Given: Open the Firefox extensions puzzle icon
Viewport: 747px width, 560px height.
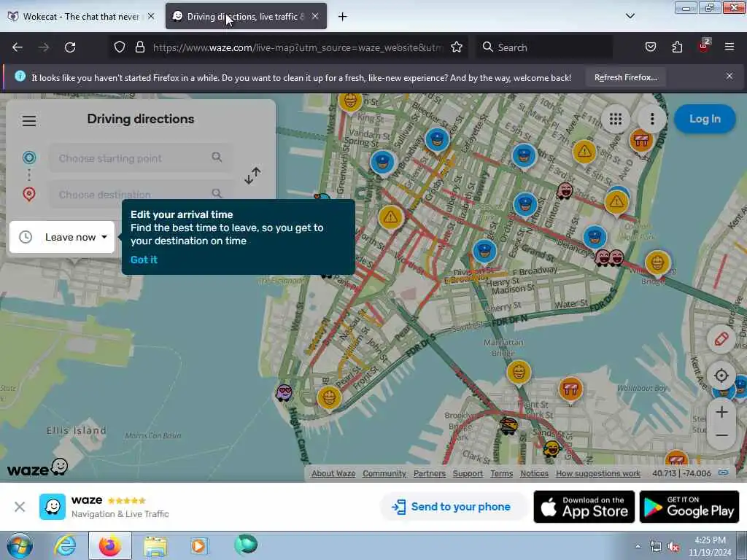Looking at the screenshot, I should tap(677, 47).
